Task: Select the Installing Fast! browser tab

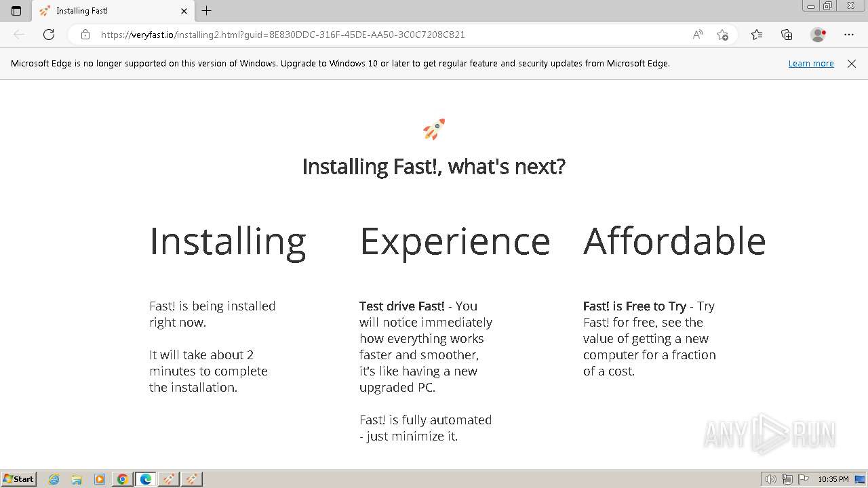Action: click(x=114, y=11)
